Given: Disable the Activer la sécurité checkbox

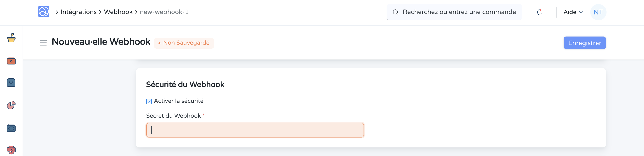Looking at the screenshot, I should [149, 101].
